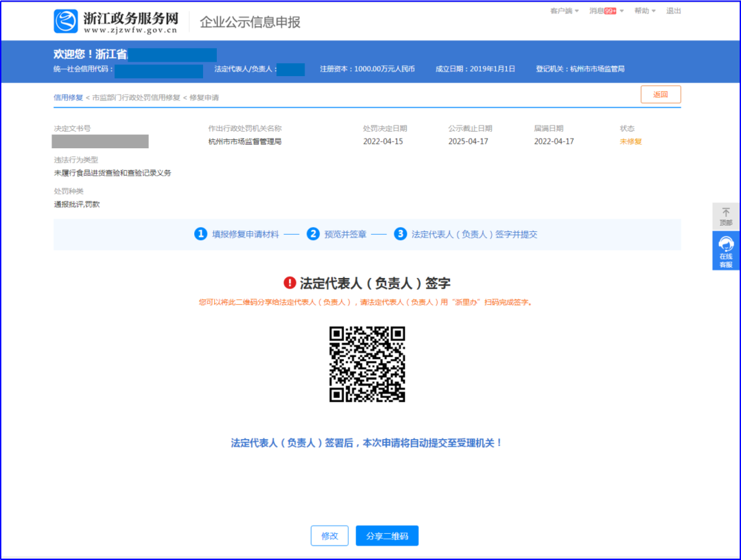Click the red exclamation icon beside 法定代表人签字

pos(290,283)
